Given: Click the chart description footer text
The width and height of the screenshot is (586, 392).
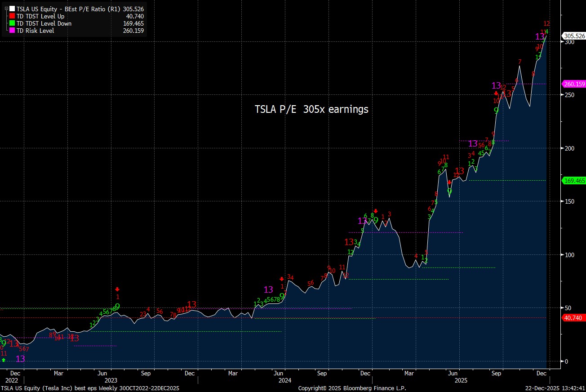Looking at the screenshot, I should click(x=90, y=388).
